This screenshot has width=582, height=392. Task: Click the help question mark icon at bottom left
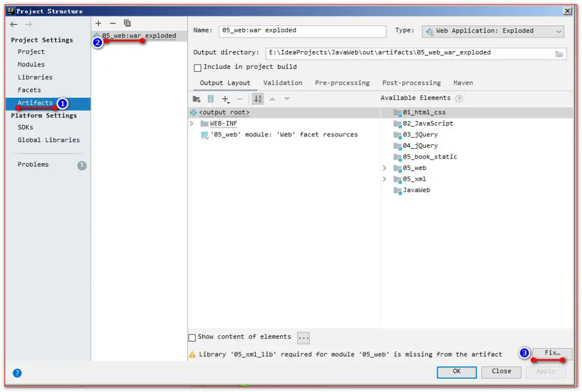point(17,373)
